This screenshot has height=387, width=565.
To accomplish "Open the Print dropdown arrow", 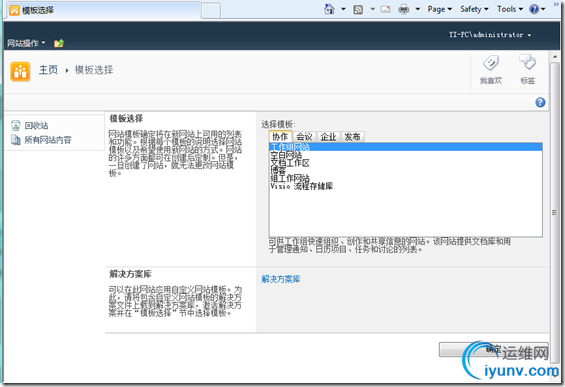I will [418, 9].
